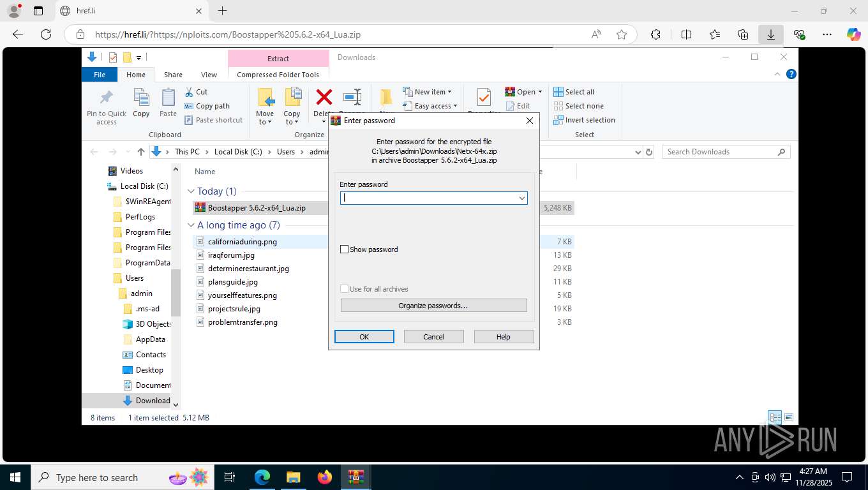Toggle Show password checkbox
Image resolution: width=868 pixels, height=490 pixels.
(x=345, y=249)
